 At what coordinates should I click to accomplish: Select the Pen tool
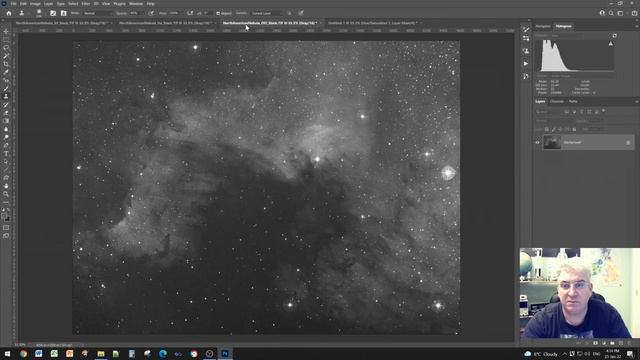[x=6, y=146]
